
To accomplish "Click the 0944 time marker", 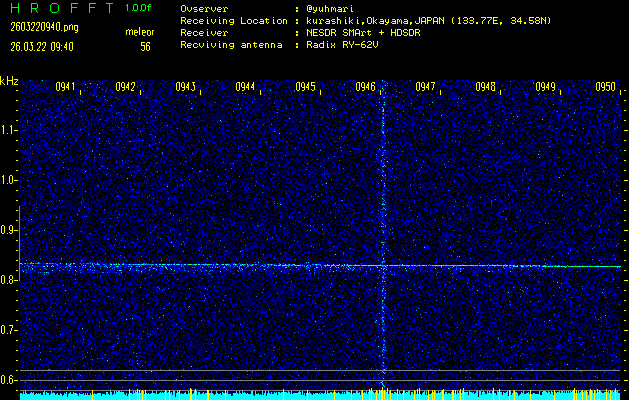I will click(246, 87).
